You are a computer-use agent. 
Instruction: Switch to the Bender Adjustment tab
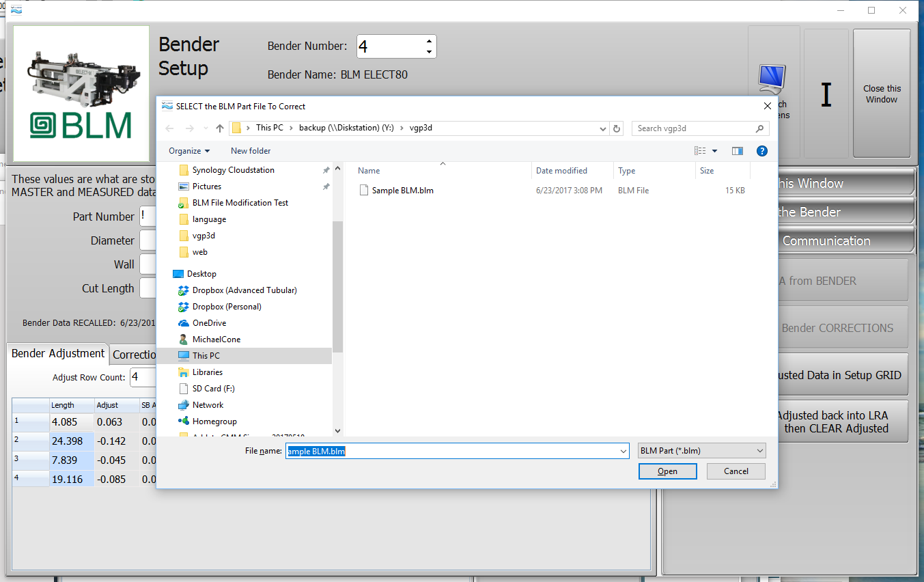point(58,354)
